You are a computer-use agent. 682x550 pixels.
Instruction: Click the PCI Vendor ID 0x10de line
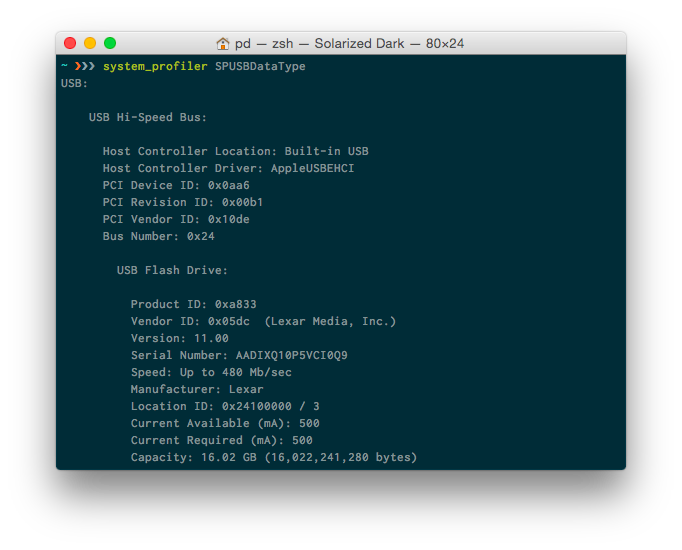point(176,219)
